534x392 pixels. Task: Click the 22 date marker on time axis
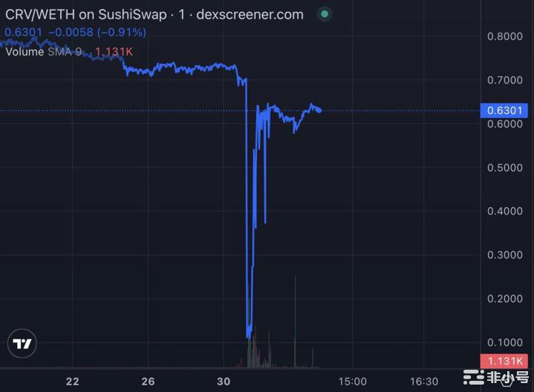tap(73, 382)
